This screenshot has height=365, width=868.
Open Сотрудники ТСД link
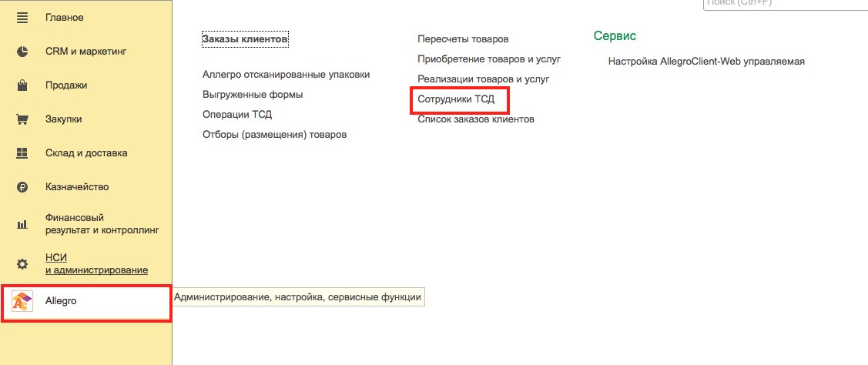[x=456, y=99]
